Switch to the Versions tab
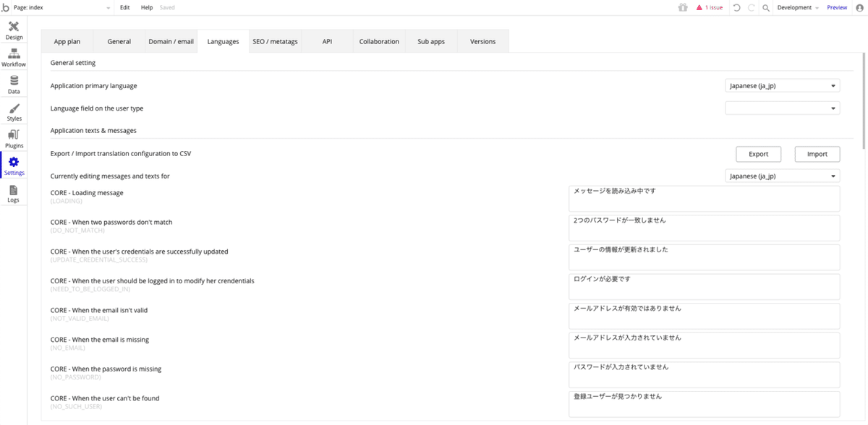The width and height of the screenshot is (868, 425). [483, 41]
